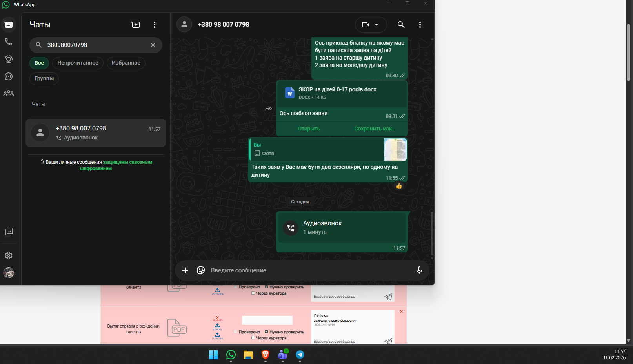Toggle Через куратора checkbox in birth certificate row
Screen dimensions: 633x364
pyautogui.click(x=253, y=338)
